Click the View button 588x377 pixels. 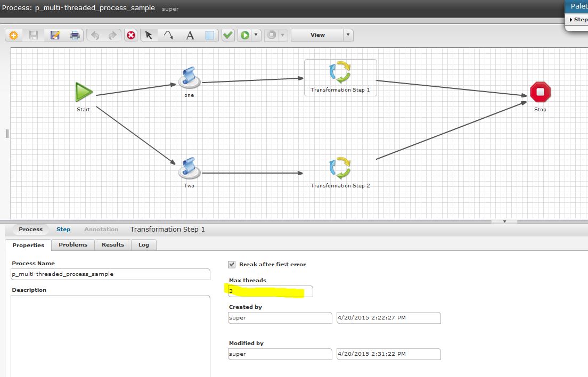click(317, 35)
